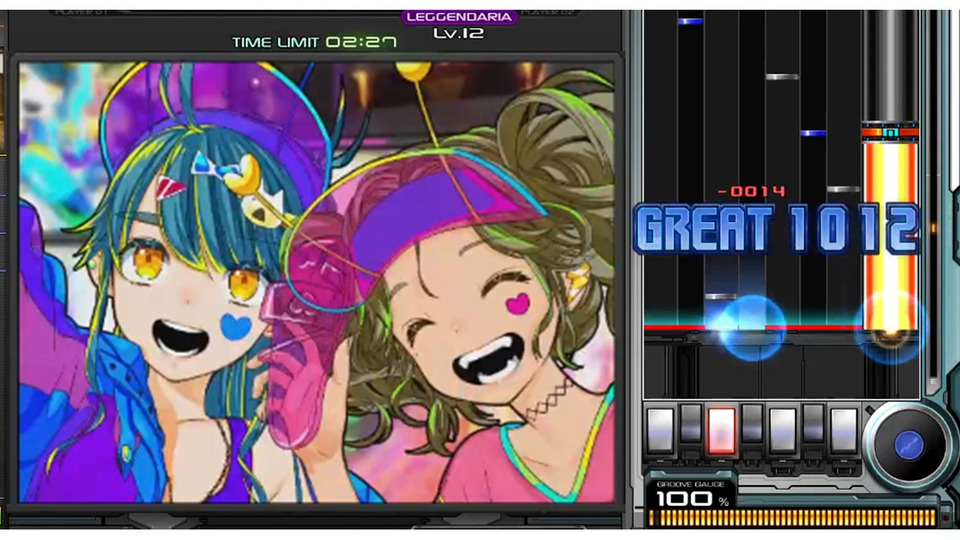This screenshot has width=960, height=540.
Task: Click the GROOVE GAUGE 100% readout
Action: pyautogui.click(x=692, y=494)
